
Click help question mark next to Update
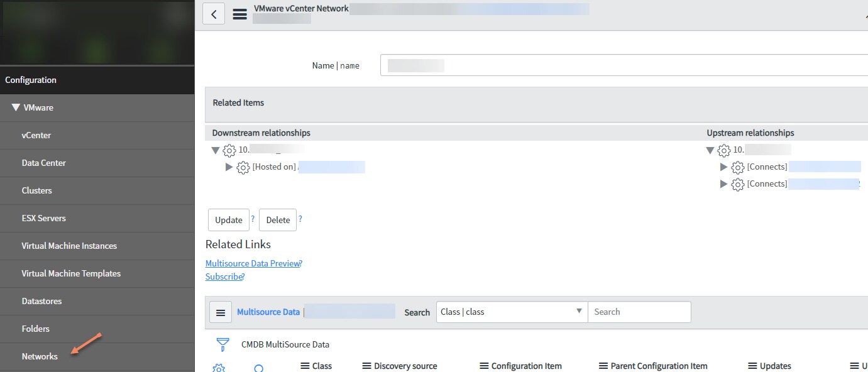253,219
